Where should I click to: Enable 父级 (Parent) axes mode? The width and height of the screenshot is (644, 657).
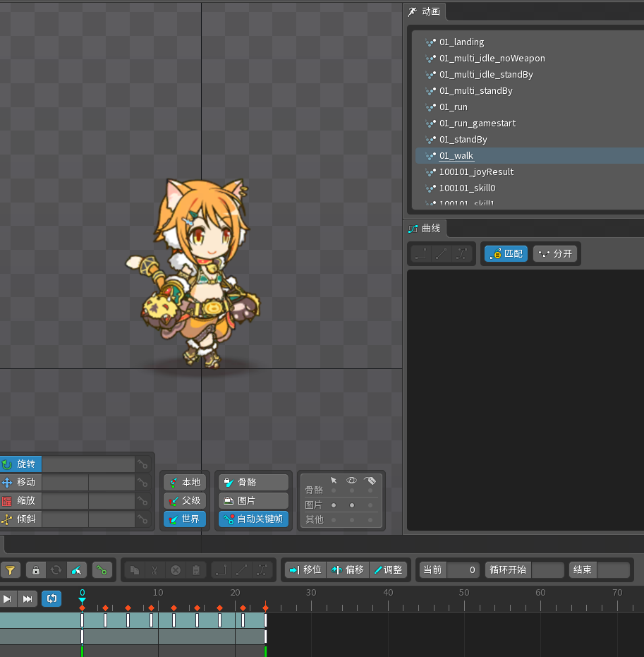pos(185,501)
